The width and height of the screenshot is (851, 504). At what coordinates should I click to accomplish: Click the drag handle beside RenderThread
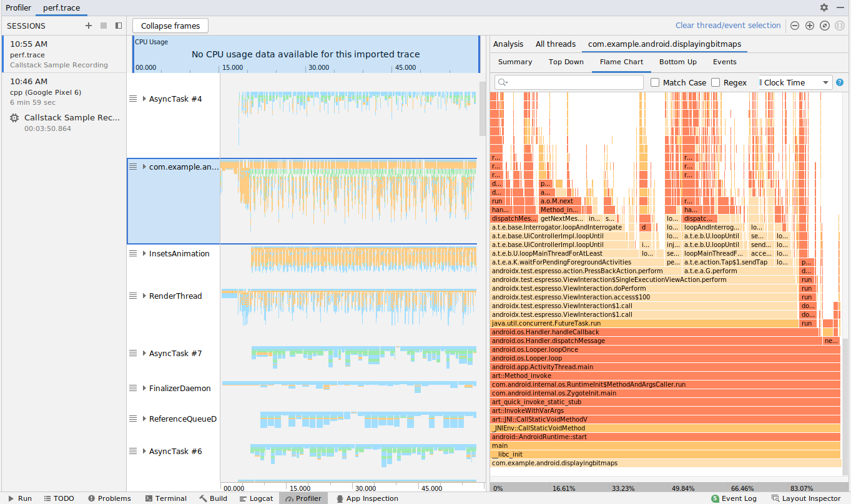click(132, 296)
